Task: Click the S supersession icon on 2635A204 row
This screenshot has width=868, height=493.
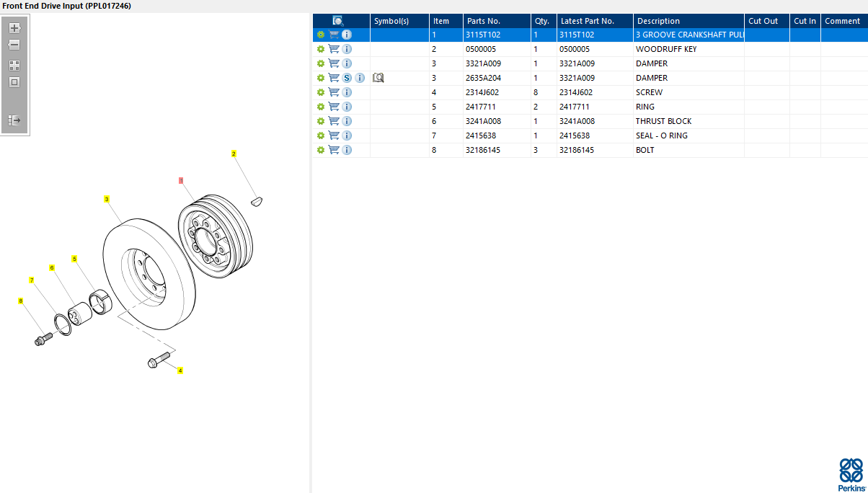Action: (347, 78)
